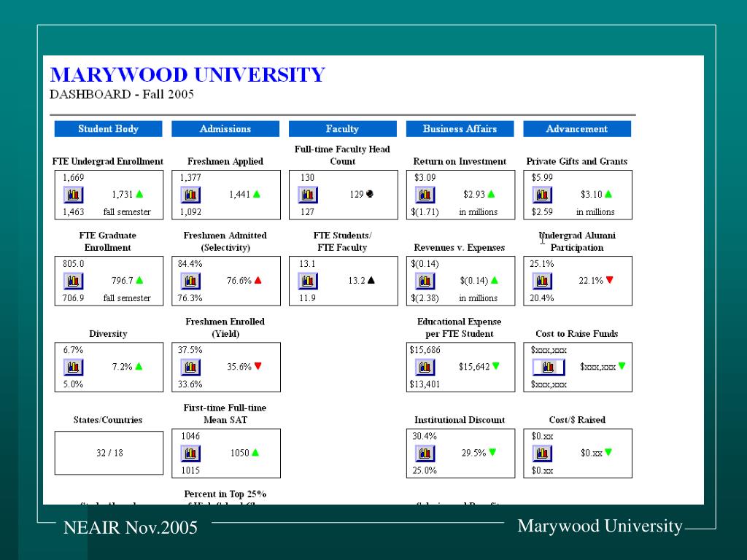Open Freshmen Enrolled (Yield) chart icon
The width and height of the screenshot is (747, 560).
(190, 367)
